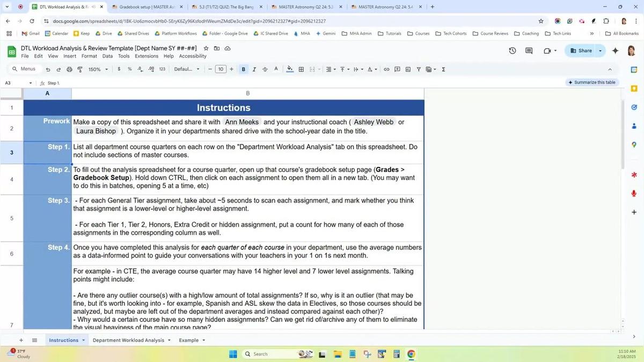Viewport: 644px width, 362px height.
Task: Open the borders tool
Action: (x=301, y=69)
